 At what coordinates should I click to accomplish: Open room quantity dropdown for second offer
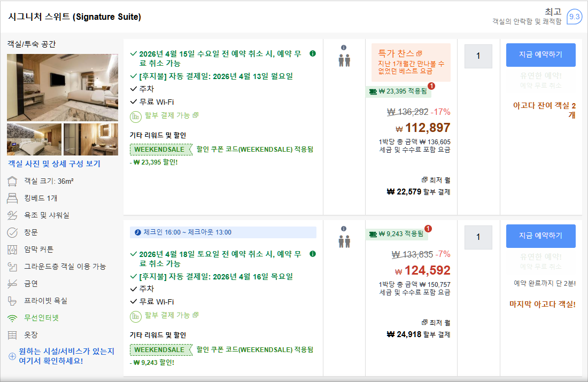tap(478, 237)
